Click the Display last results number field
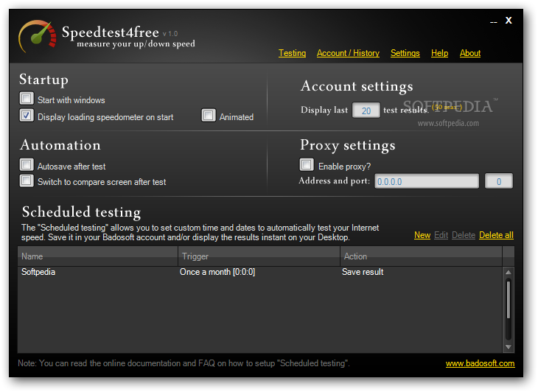 [366, 111]
